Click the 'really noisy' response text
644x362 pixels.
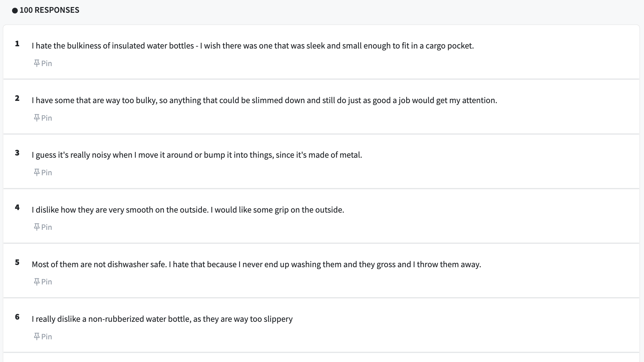[197, 155]
